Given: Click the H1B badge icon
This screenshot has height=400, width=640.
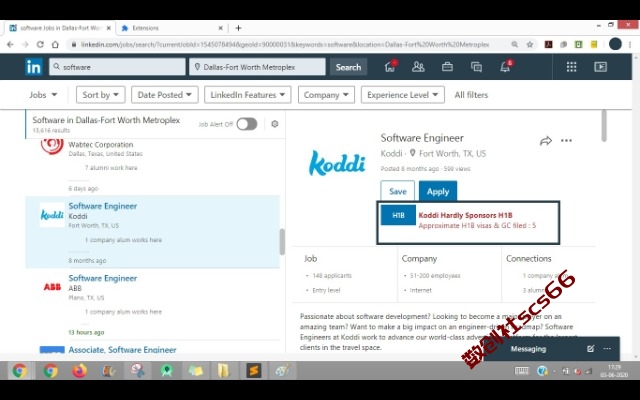Looking at the screenshot, I should (x=398, y=215).
